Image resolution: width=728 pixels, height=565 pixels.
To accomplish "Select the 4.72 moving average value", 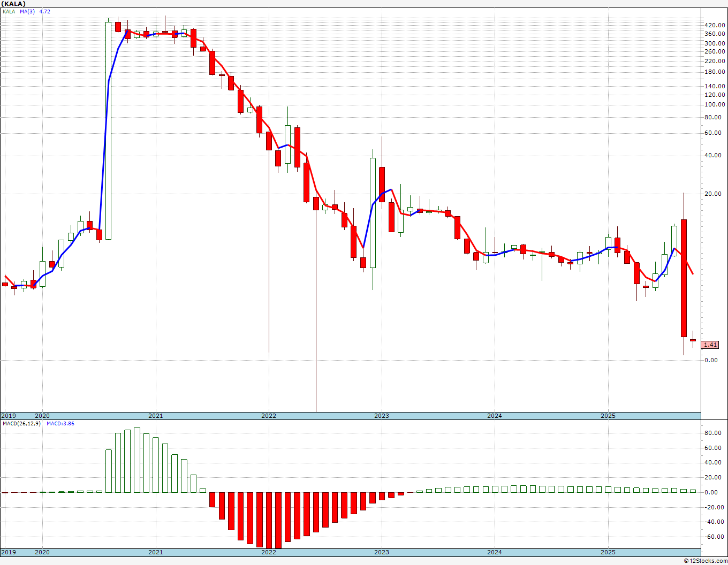I will [45, 11].
